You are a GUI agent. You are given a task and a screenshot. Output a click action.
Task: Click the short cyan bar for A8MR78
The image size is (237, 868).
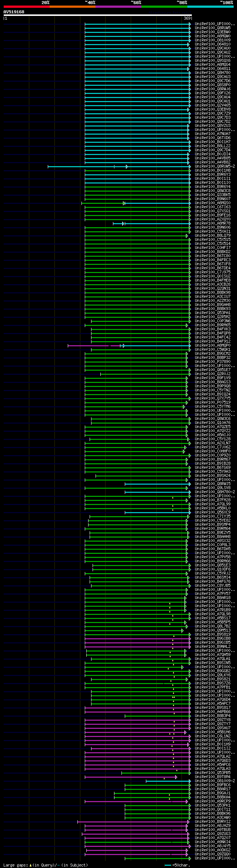click(x=119, y=223)
